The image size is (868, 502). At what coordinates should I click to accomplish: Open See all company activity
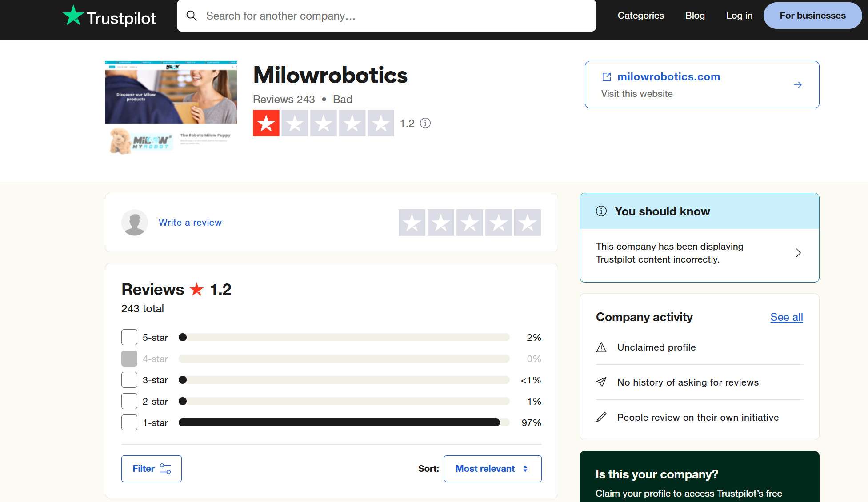786,317
